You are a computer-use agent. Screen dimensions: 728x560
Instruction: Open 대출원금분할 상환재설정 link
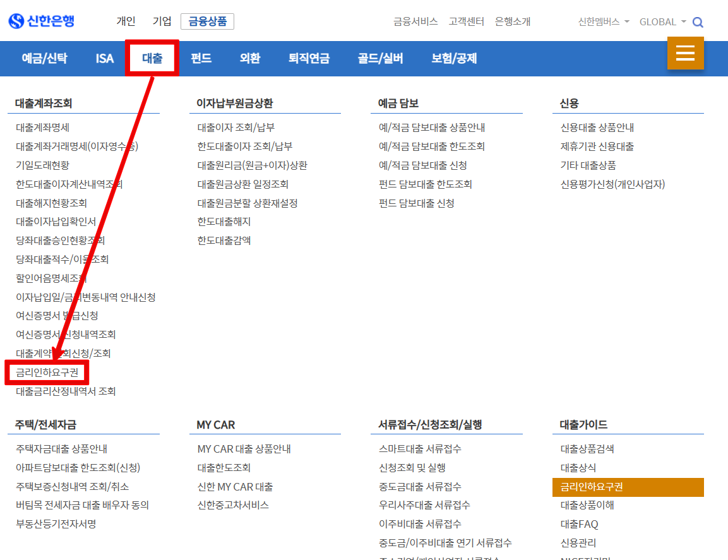248,203
